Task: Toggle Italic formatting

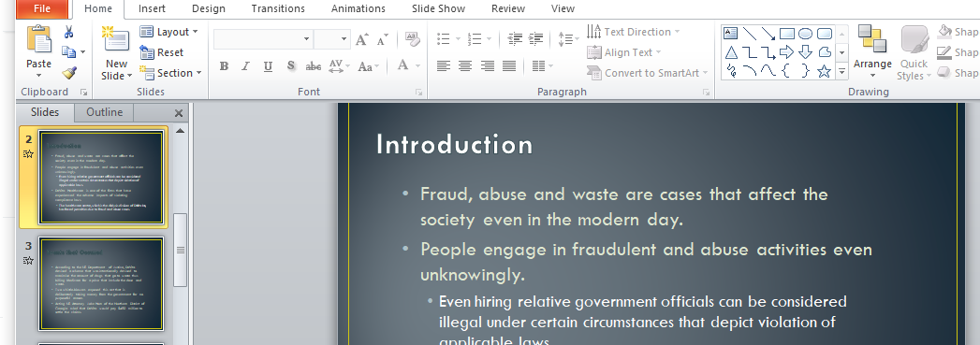Action: coord(245,66)
